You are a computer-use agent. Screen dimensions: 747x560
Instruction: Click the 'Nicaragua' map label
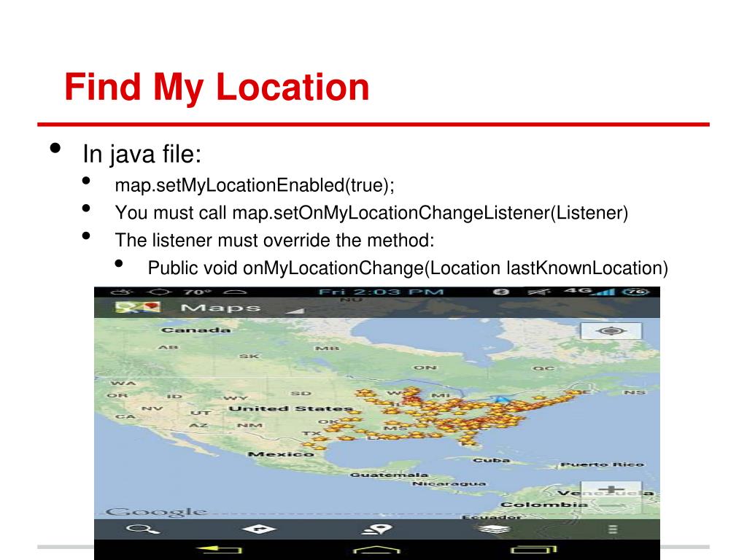tap(449, 484)
